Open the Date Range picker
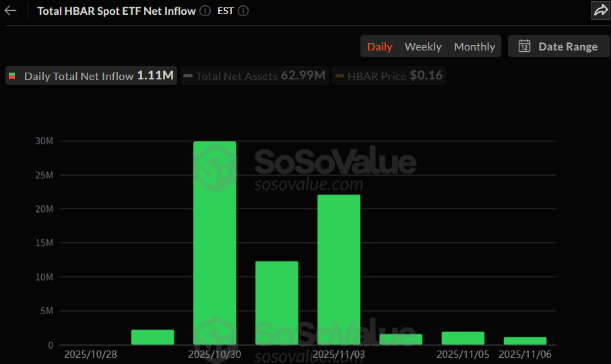Screen dimensions: 611x364 point(559,46)
